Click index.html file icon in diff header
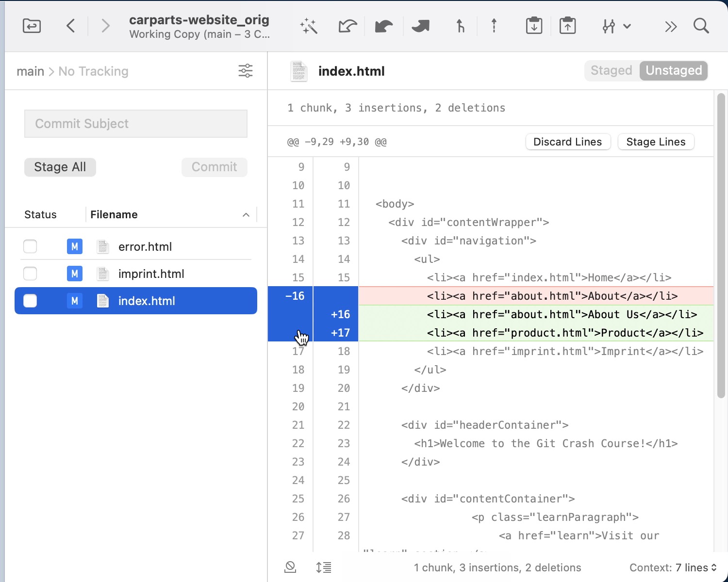 (x=299, y=71)
